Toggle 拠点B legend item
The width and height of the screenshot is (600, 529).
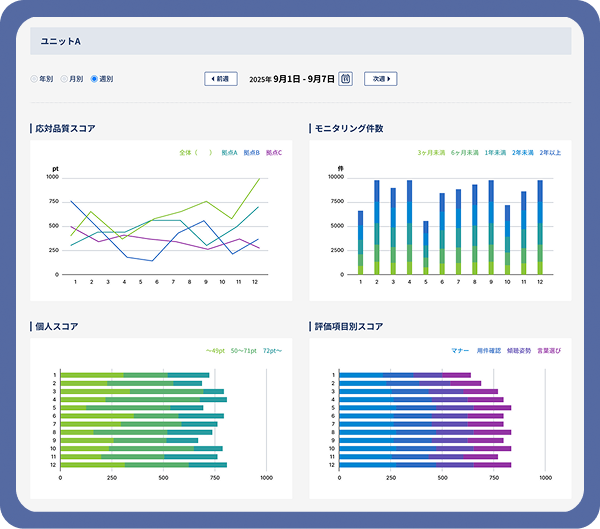point(252,153)
